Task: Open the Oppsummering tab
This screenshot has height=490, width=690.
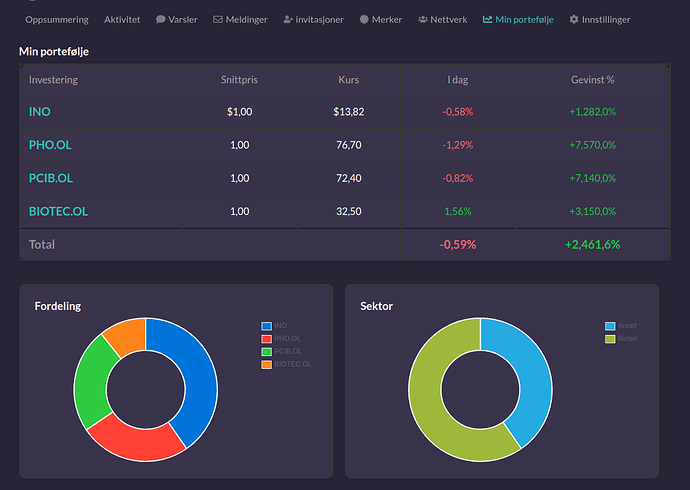Action: point(57,20)
